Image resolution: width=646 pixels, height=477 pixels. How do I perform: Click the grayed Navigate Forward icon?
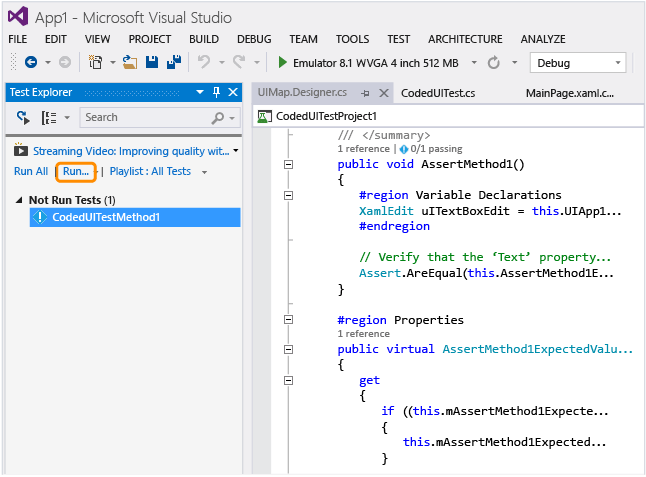(65, 63)
